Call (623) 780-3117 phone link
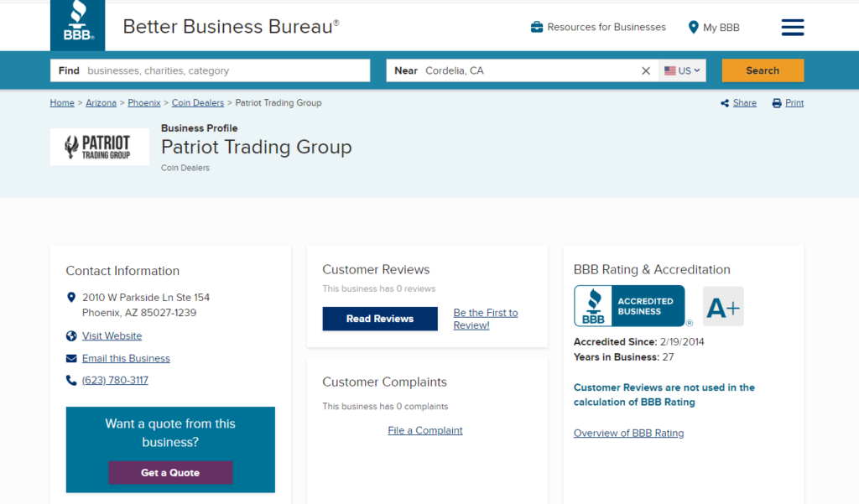 click(115, 380)
